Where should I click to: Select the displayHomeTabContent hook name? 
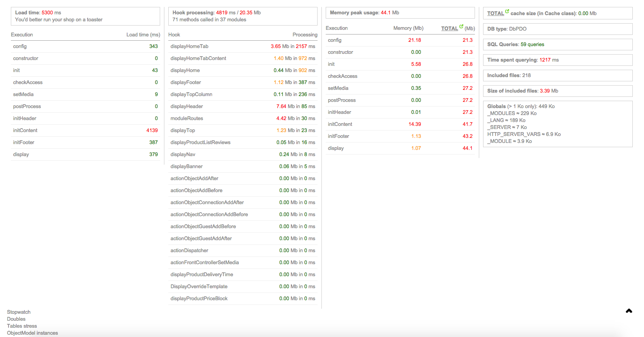click(x=198, y=58)
